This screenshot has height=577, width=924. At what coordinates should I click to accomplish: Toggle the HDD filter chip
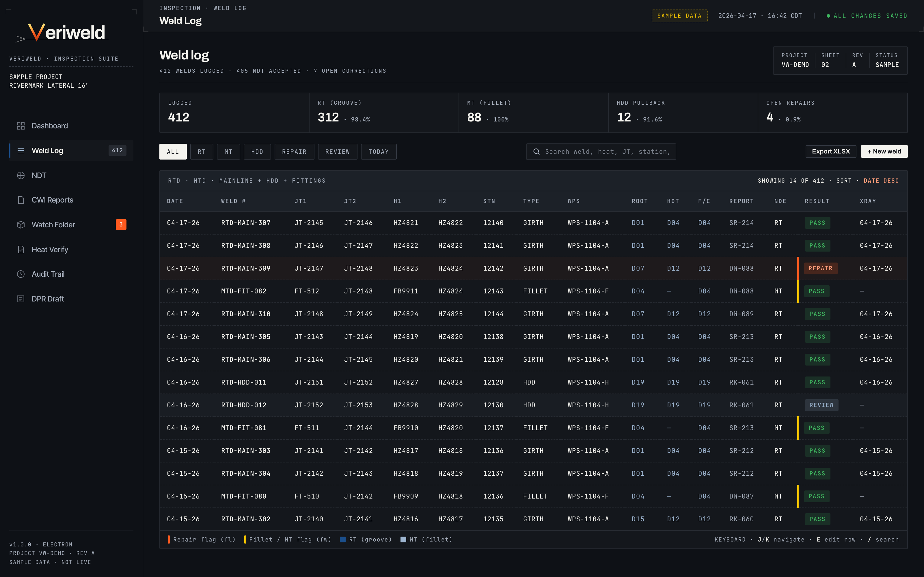coord(257,151)
